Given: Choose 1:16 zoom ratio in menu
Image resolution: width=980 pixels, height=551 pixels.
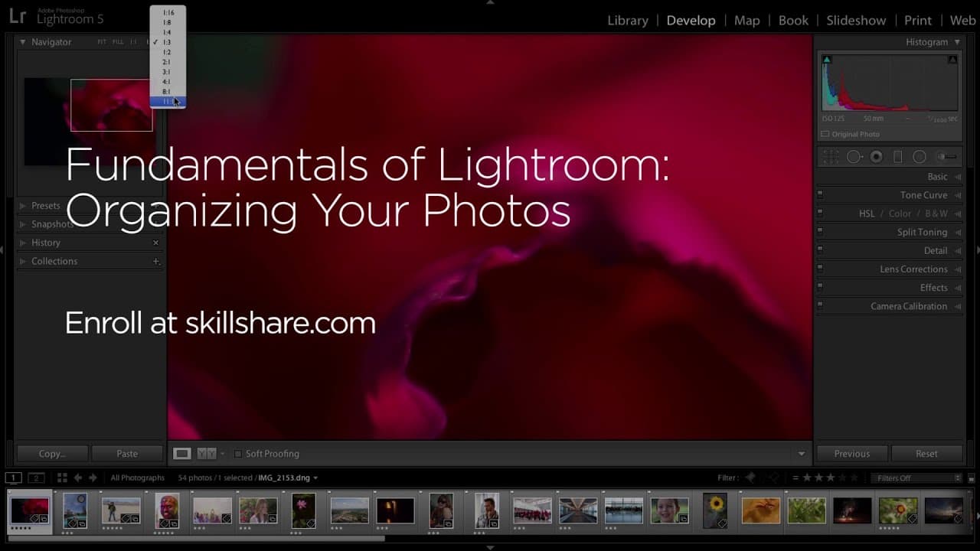Looking at the screenshot, I should 168,12.
